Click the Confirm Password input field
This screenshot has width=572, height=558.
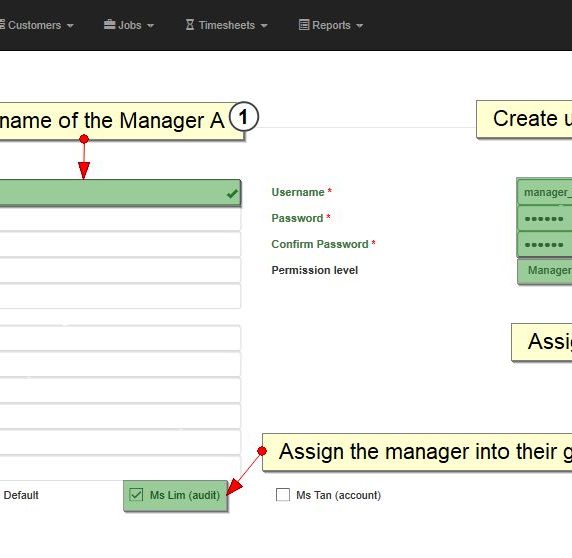click(x=545, y=244)
